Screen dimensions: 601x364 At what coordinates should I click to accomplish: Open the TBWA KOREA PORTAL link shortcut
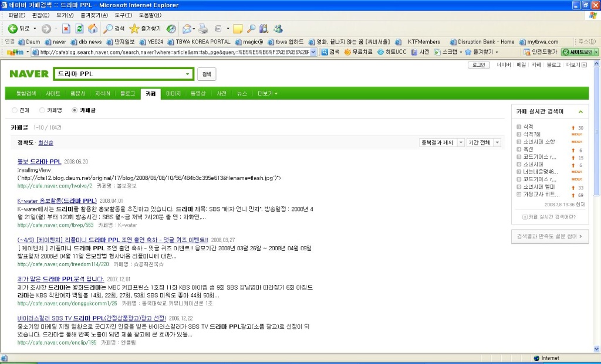click(199, 42)
